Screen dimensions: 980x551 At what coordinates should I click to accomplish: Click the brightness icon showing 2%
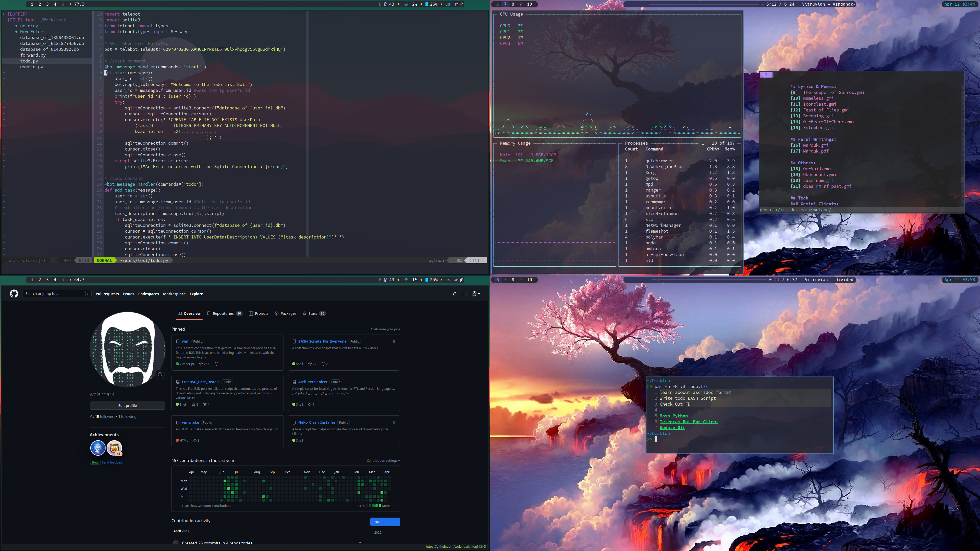coord(406,4)
